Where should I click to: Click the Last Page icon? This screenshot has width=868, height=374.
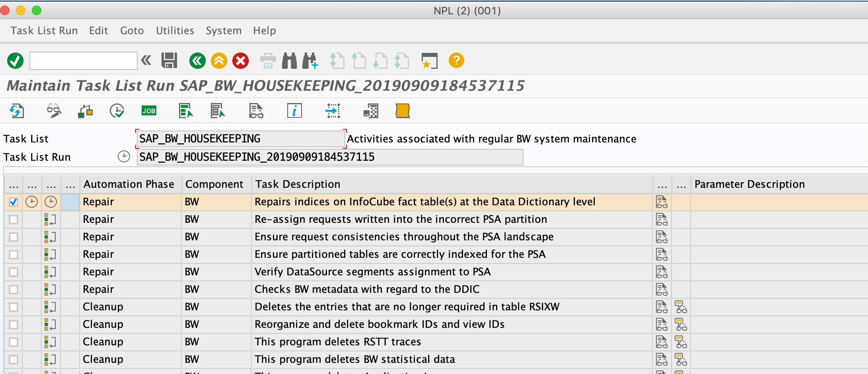(x=401, y=61)
